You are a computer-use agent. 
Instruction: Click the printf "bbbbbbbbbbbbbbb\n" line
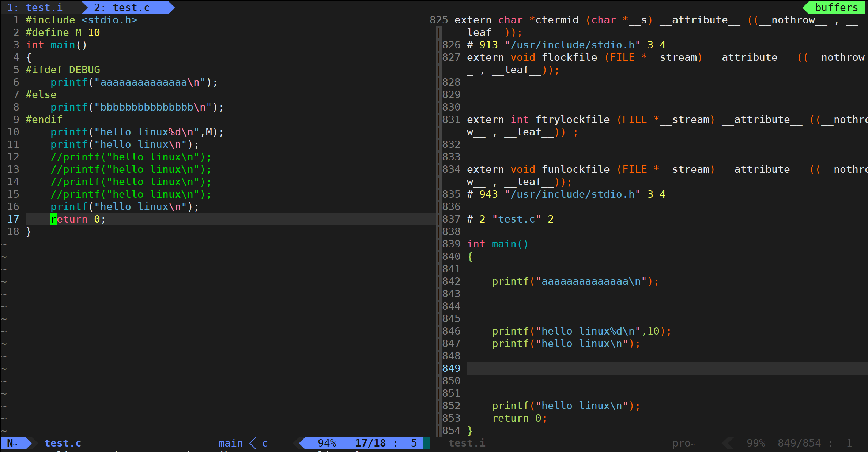point(137,107)
